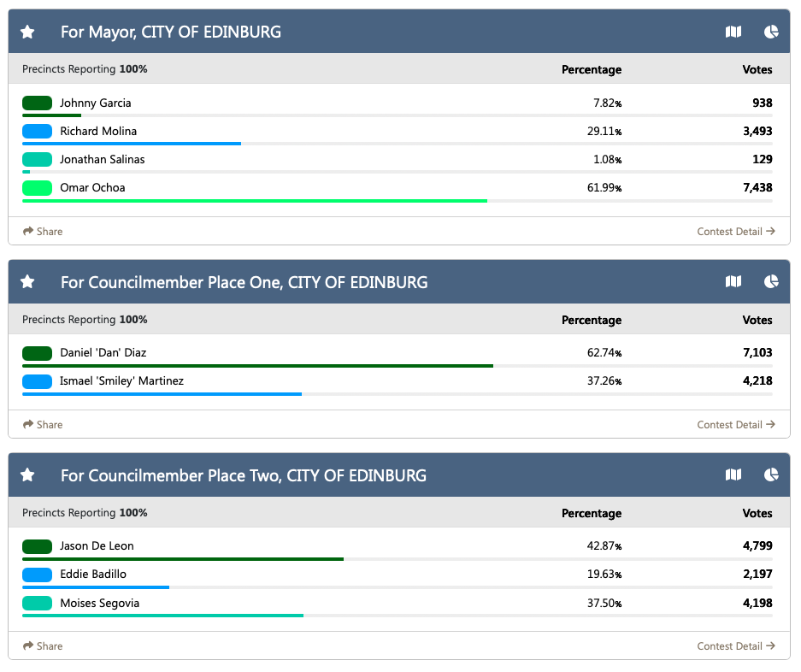Click the star icon beside For Mayor

point(27,32)
